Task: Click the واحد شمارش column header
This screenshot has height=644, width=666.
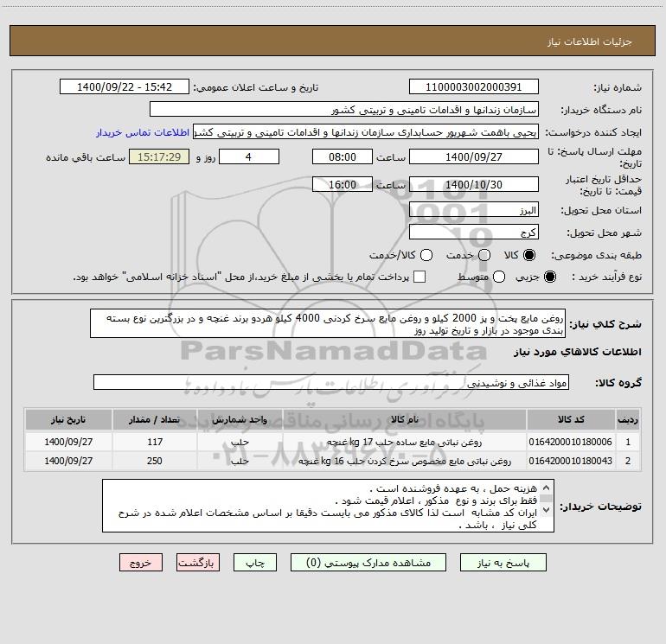Action: click(240, 419)
